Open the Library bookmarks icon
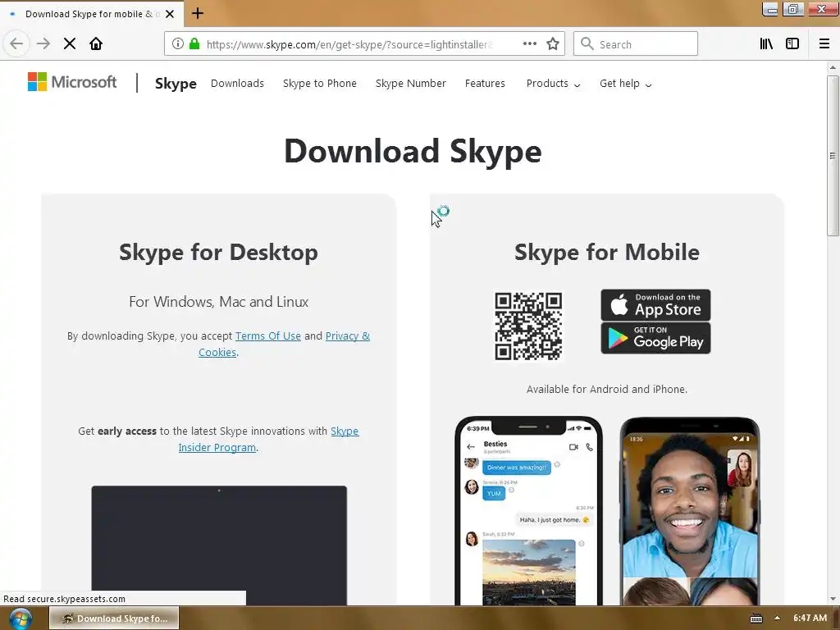Screen dimensions: 840x630 point(766,44)
